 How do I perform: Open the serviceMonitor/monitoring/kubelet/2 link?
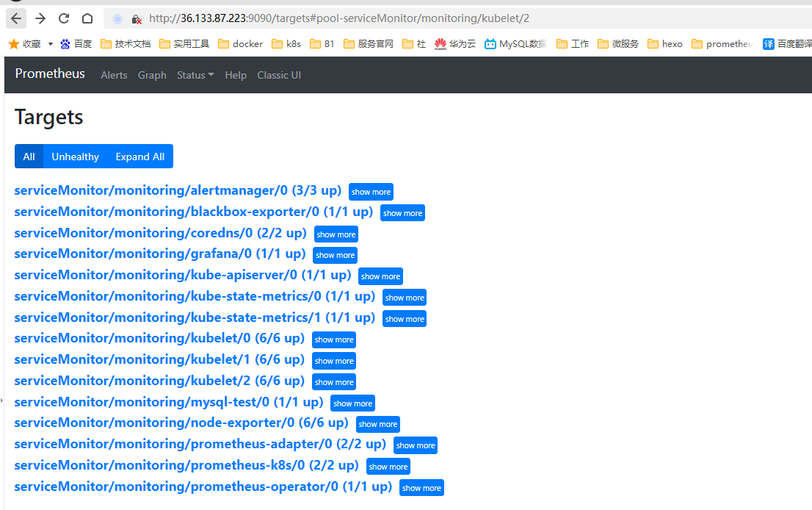pos(159,381)
